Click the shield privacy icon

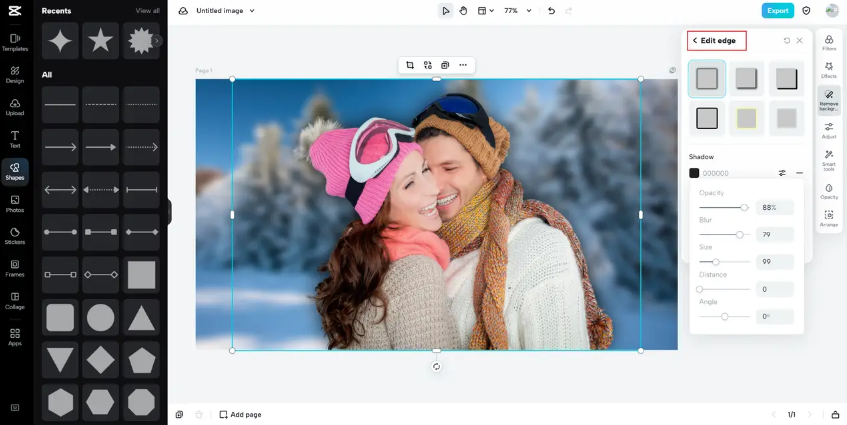click(x=806, y=11)
